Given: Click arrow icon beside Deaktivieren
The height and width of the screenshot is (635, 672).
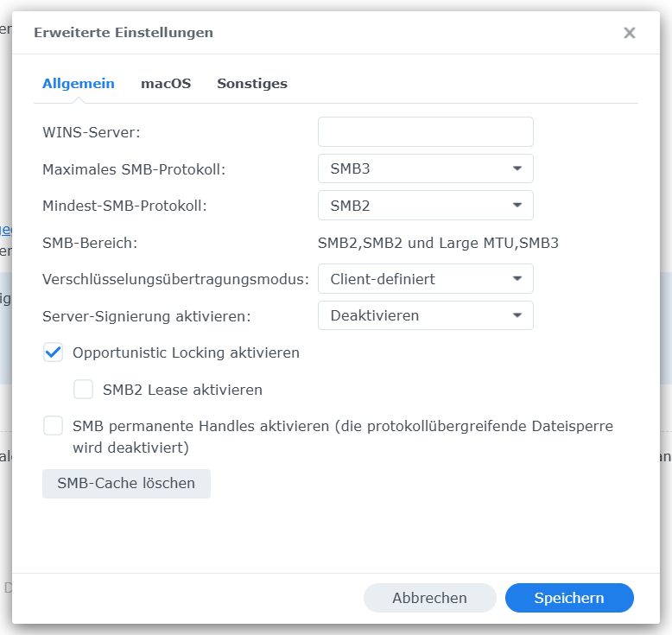Looking at the screenshot, I should point(517,315).
